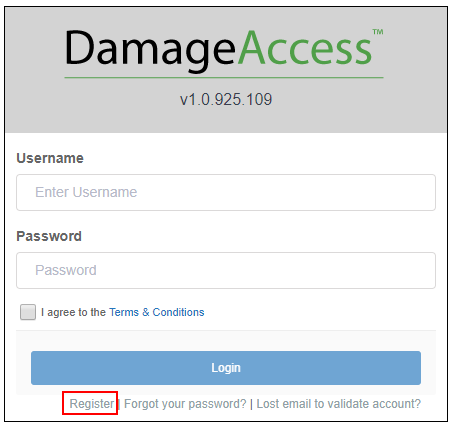
Task: Click the blue Login button
Action: tap(226, 368)
